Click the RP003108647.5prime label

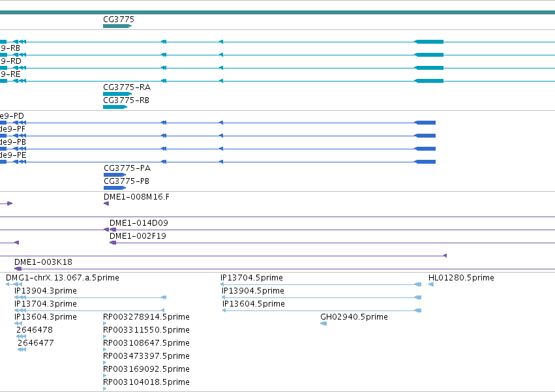[146, 343]
